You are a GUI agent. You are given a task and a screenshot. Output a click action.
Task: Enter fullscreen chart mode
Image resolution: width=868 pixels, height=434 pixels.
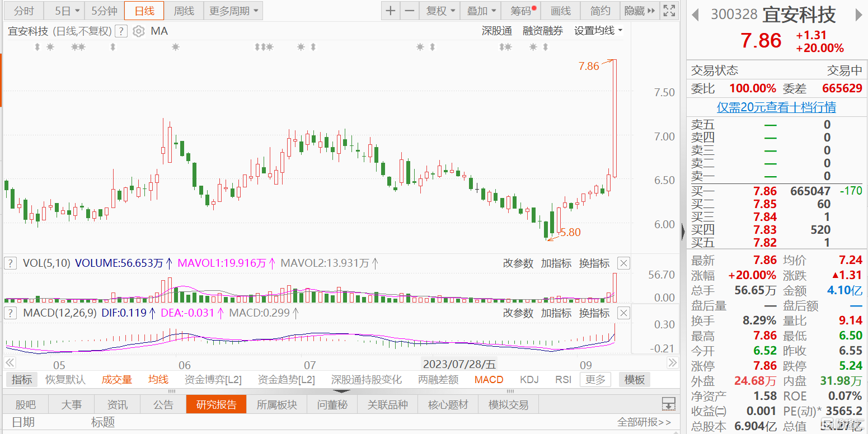coord(668,11)
